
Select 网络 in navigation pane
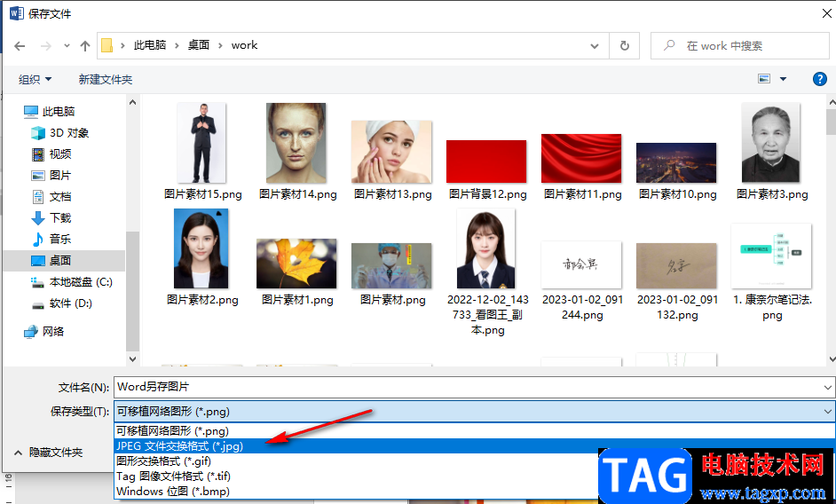[x=43, y=332]
